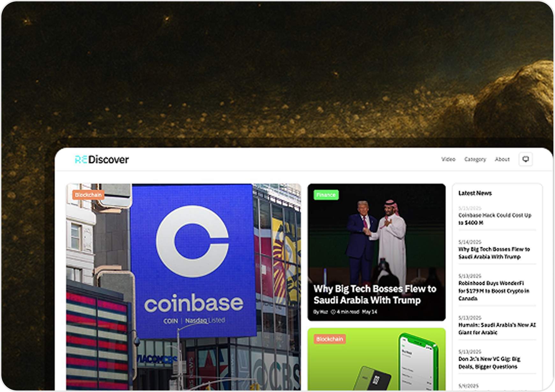This screenshot has width=555, height=392.
Task: Select Blockchain tag on green card
Action: (330, 339)
